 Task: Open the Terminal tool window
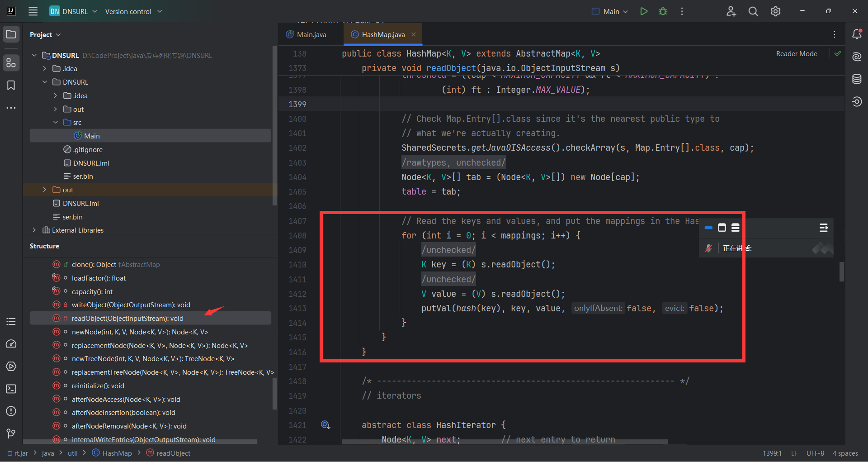click(x=11, y=389)
